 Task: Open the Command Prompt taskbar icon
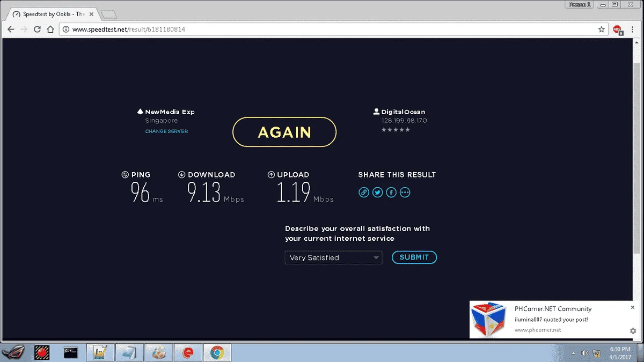pos(71,352)
